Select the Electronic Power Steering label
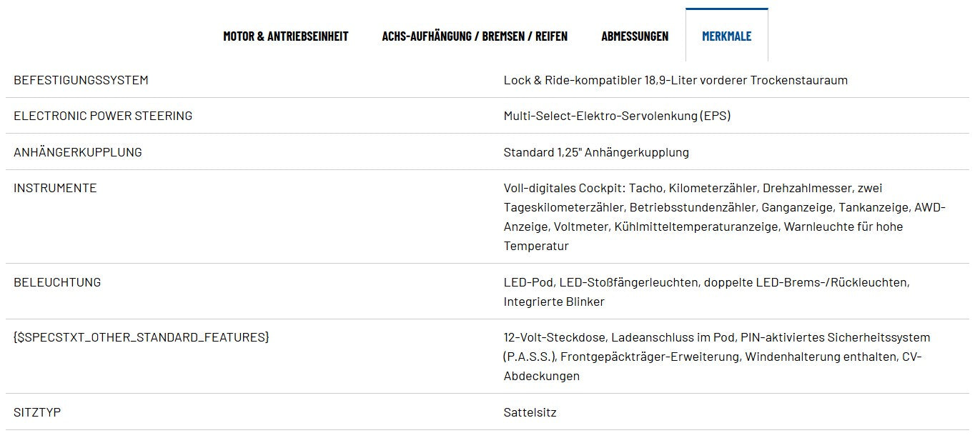This screenshot has width=980, height=448. (x=103, y=116)
